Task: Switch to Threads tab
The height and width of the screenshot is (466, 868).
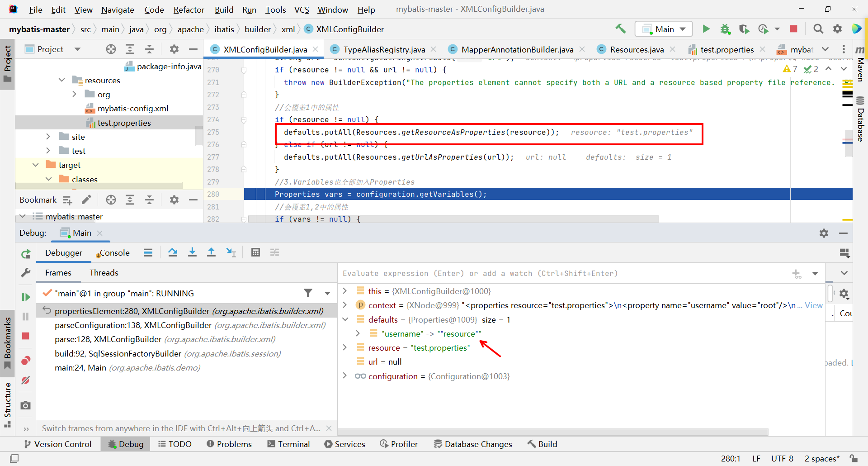Action: click(x=104, y=272)
